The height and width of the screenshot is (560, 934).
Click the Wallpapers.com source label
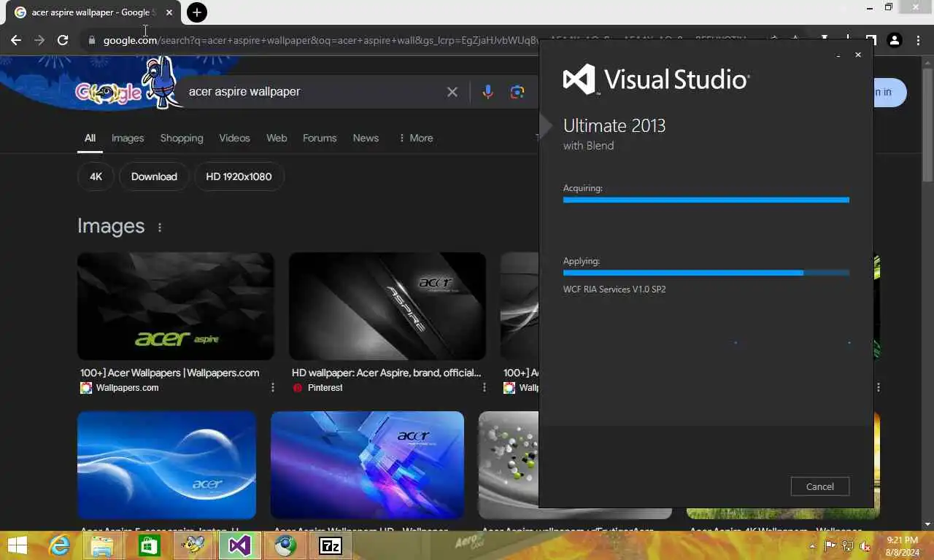[x=127, y=388]
